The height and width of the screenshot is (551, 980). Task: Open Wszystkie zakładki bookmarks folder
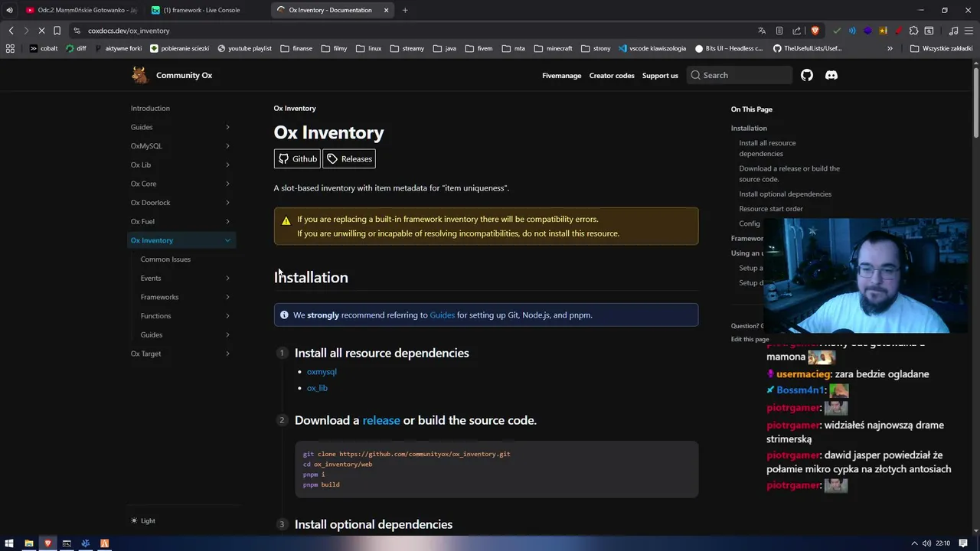(942, 48)
